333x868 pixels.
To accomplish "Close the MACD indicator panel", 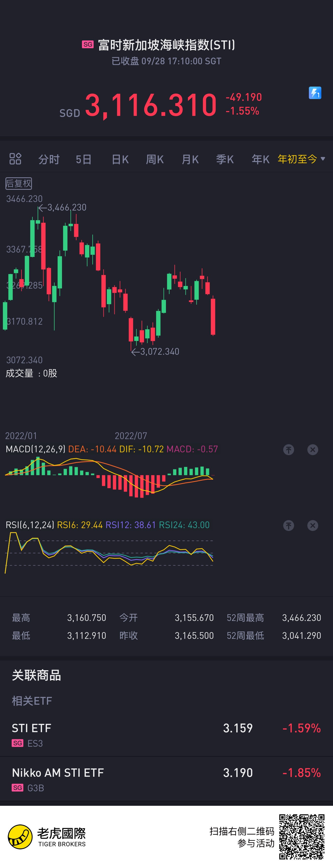I will pyautogui.click(x=313, y=450).
